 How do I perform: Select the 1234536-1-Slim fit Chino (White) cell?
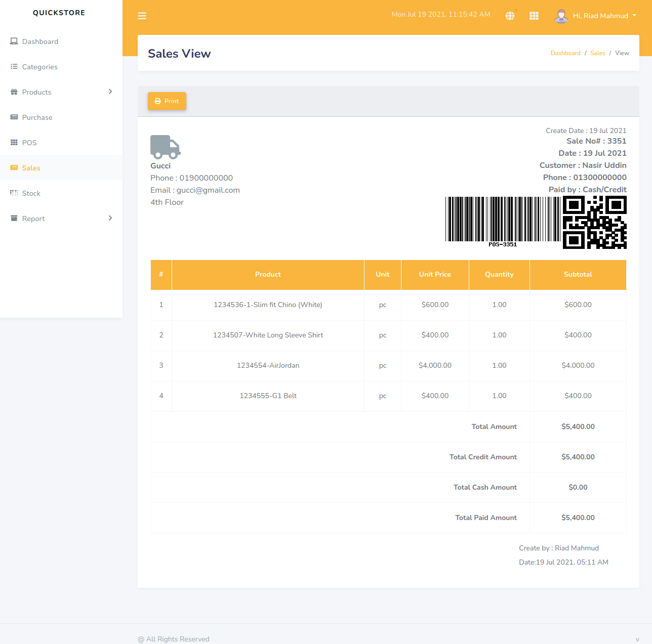[x=268, y=305]
